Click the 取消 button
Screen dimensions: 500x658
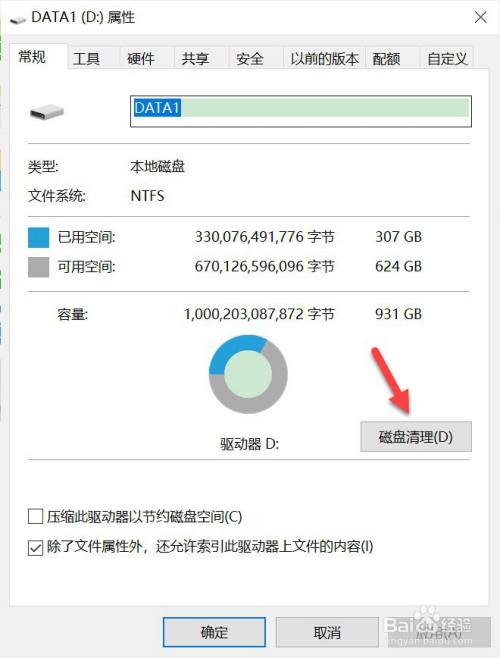point(327,632)
